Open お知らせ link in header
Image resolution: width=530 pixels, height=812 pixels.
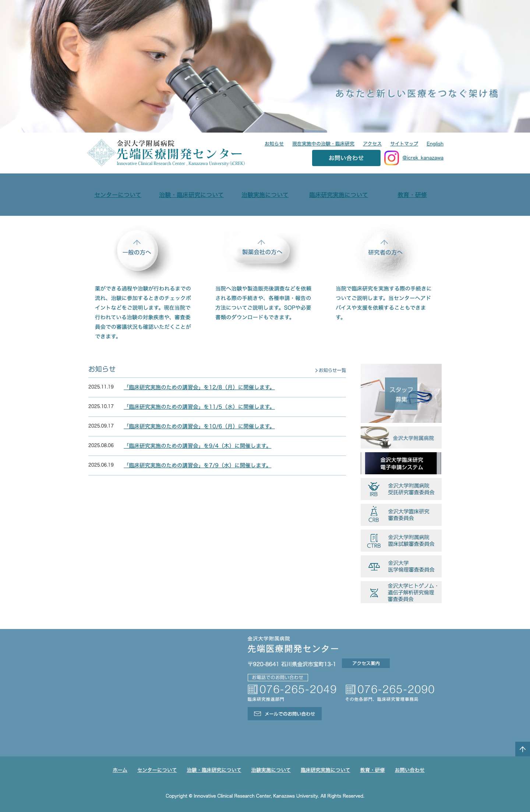pyautogui.click(x=274, y=144)
